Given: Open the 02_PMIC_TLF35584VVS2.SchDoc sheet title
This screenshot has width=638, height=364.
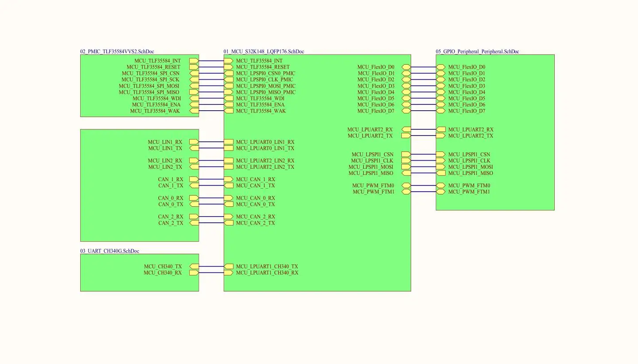Looking at the screenshot, I should pos(117,52).
